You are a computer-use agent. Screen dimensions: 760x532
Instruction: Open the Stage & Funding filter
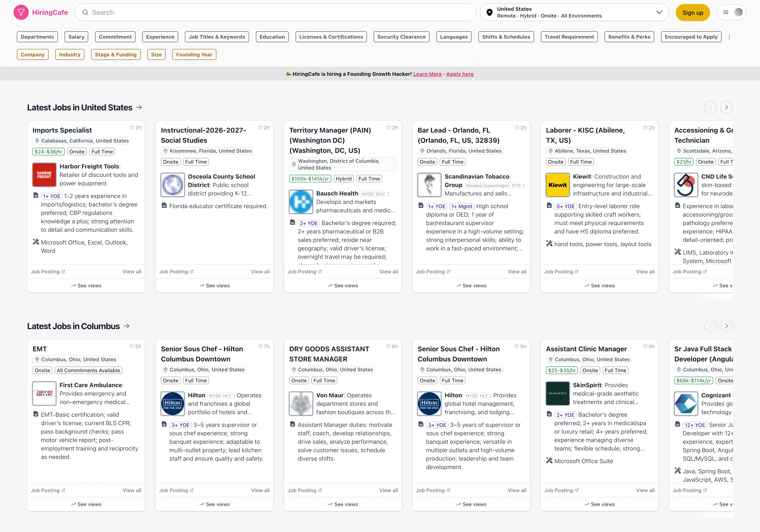point(115,55)
